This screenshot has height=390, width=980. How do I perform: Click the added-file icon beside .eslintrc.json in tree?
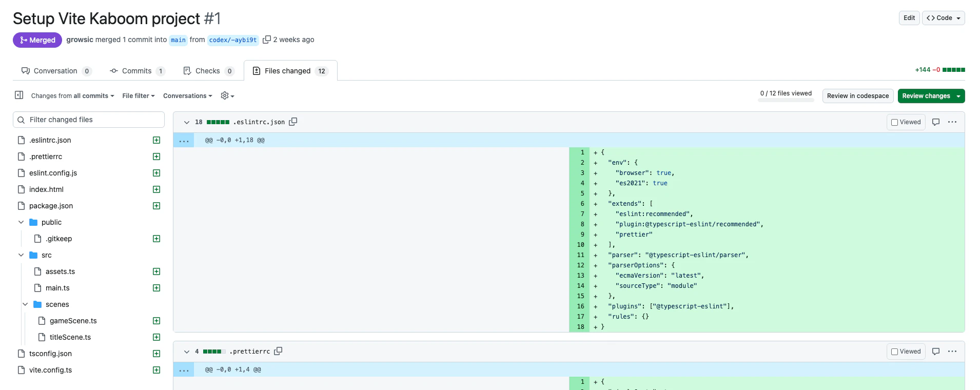click(156, 140)
